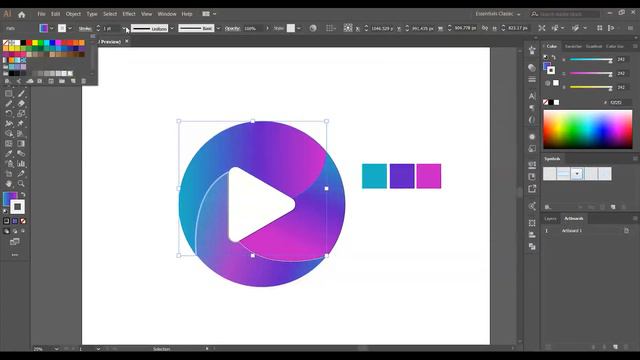Select the Rotate tool
The width and height of the screenshot is (640, 360).
[x=9, y=113]
